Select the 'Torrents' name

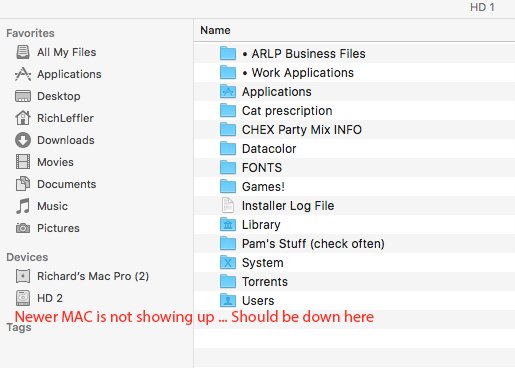click(265, 282)
